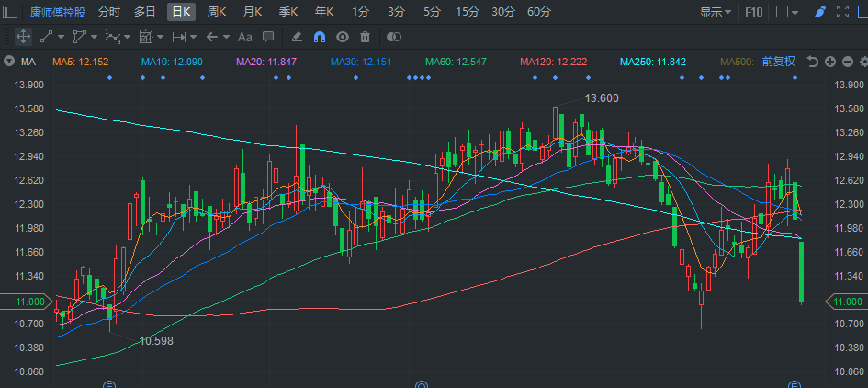Toggle the blue magnet snap mode
The height and width of the screenshot is (388, 868).
click(x=320, y=37)
